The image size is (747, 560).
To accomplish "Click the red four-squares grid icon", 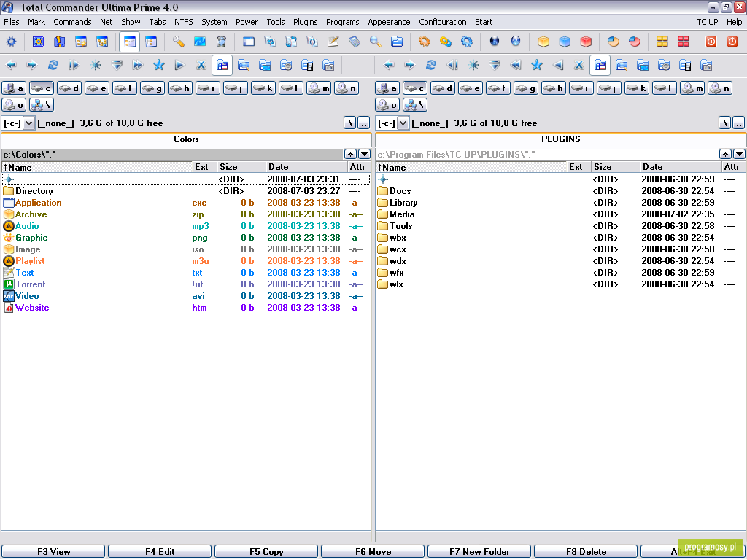I will [x=683, y=42].
